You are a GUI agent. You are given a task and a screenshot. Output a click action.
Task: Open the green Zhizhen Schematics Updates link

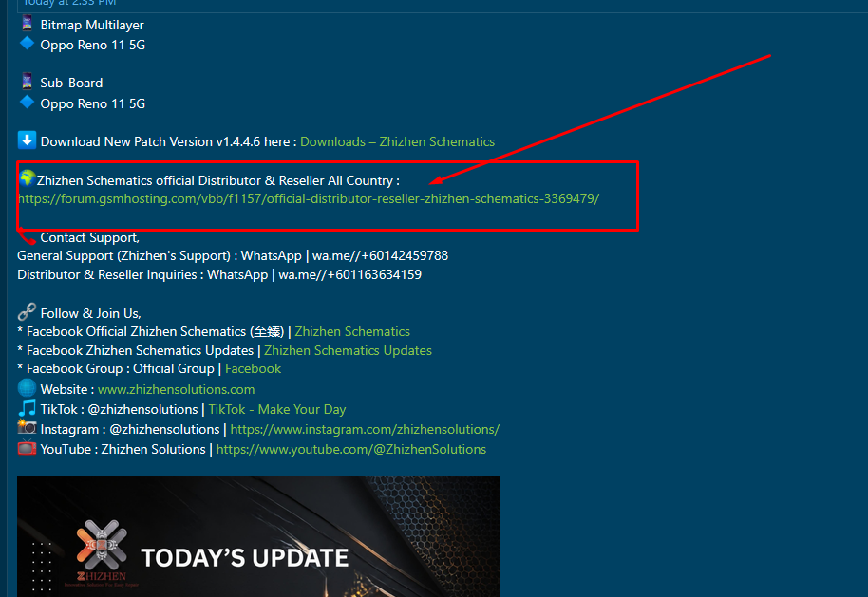[348, 350]
